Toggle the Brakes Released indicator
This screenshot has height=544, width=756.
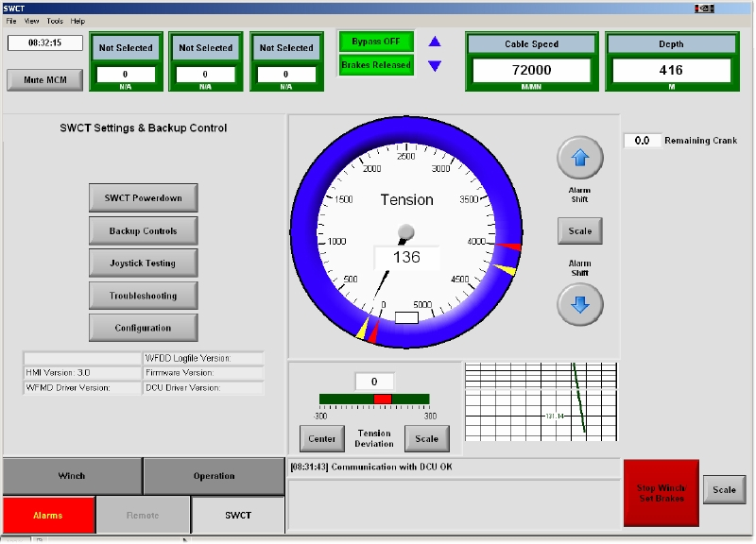376,65
